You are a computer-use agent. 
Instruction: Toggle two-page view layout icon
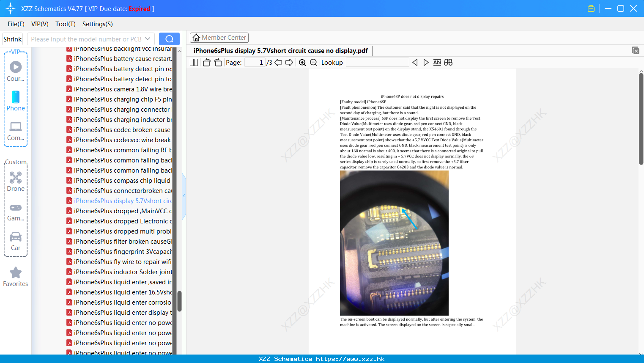tap(194, 62)
